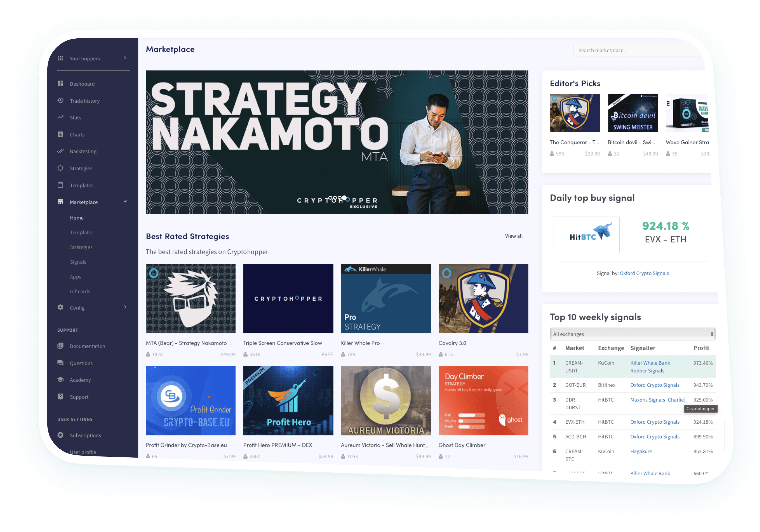This screenshot has width=760, height=532.
Task: Open Aureum Victoria strategy thumbnail
Action: click(x=386, y=401)
